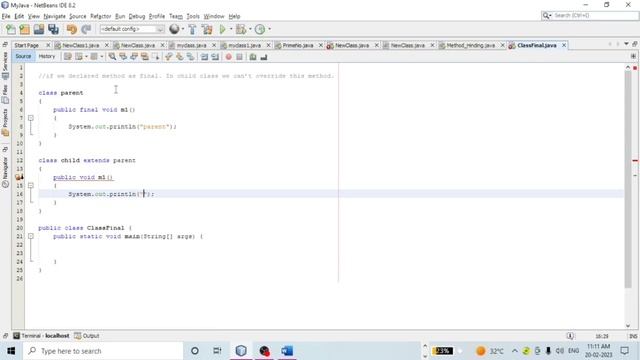Click the Shift Line Right icon
Image resolution: width=640 pixels, height=360 pixels.
(x=215, y=57)
